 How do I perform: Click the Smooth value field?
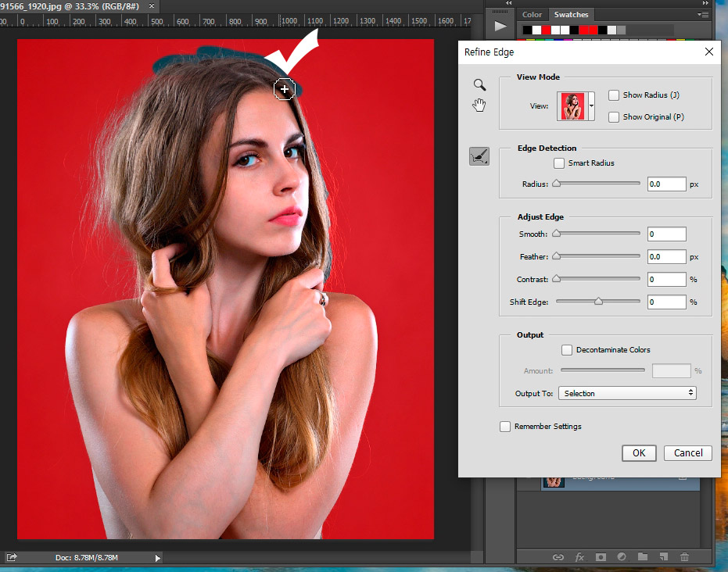click(x=667, y=234)
